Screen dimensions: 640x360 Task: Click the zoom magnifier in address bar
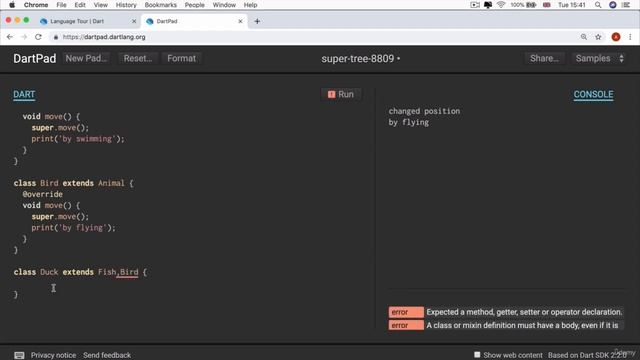pos(584,37)
